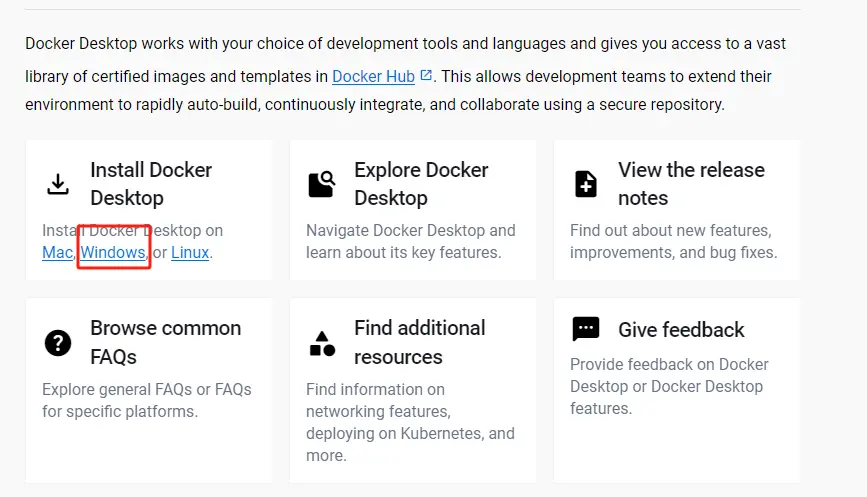Select the View the release notes heading
The image size is (867, 497).
click(x=691, y=184)
